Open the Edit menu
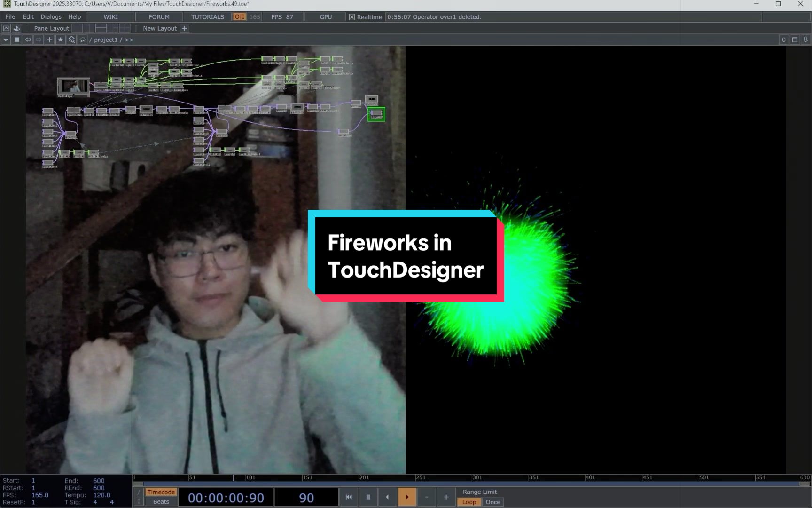 tap(28, 17)
